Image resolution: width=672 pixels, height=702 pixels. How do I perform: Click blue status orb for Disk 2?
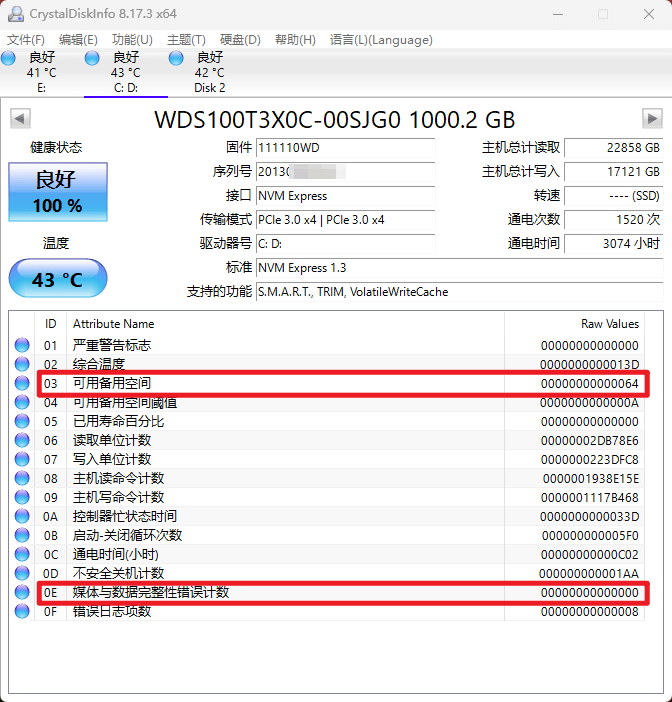pyautogui.click(x=176, y=58)
